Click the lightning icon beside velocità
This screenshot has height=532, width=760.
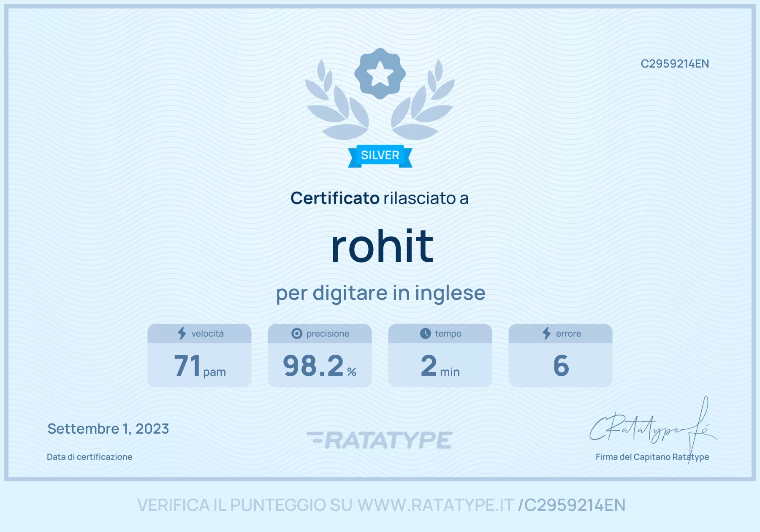(x=182, y=334)
